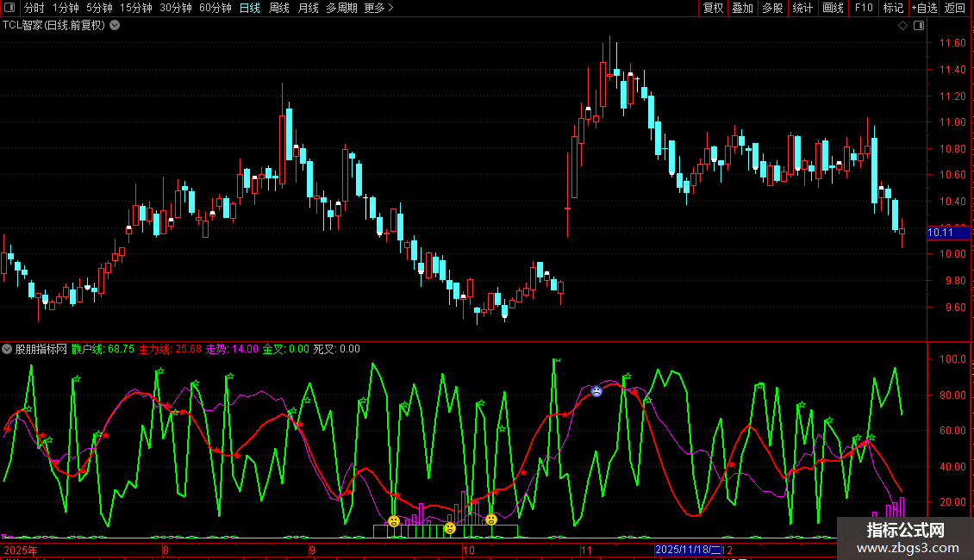Viewport: 974px width, 560px height.
Task: Click the 9.60 price axis label
Action: (x=955, y=308)
